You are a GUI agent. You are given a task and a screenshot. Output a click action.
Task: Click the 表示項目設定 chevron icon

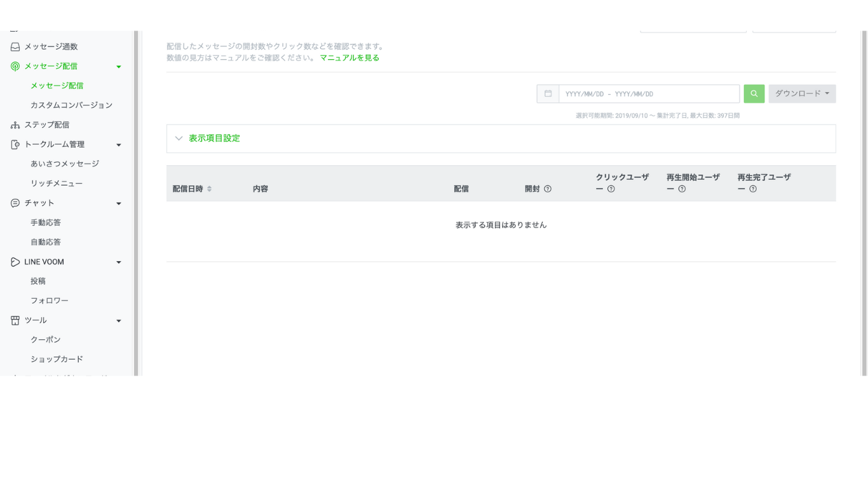[179, 139]
